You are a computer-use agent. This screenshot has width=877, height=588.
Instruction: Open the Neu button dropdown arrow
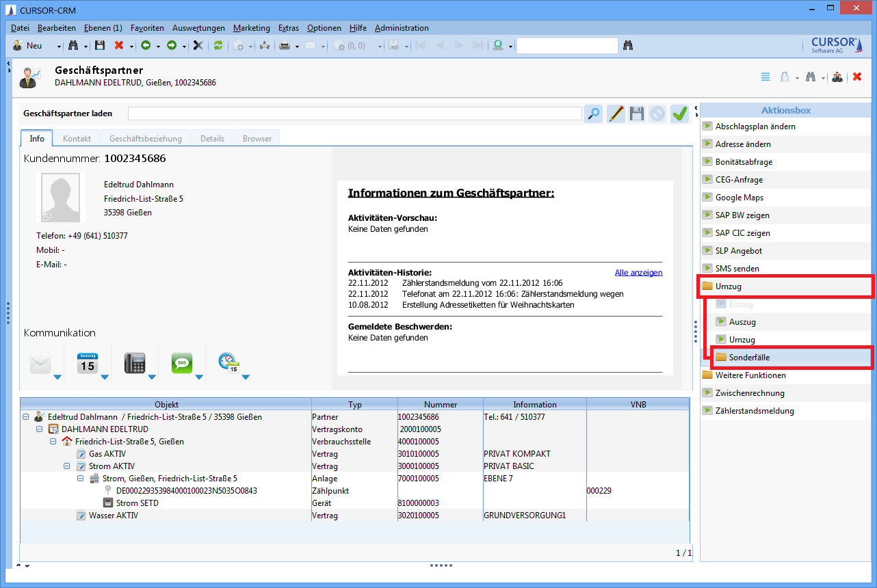[59, 46]
